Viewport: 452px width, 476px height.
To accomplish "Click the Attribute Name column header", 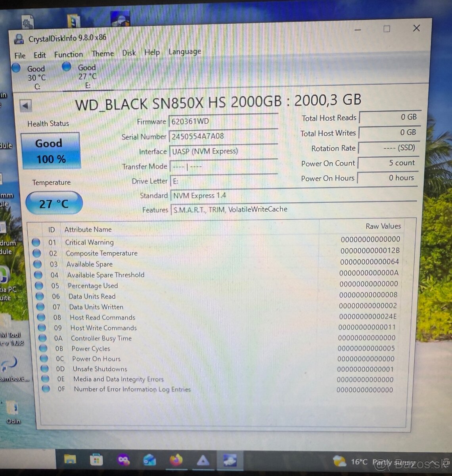I will [88, 229].
